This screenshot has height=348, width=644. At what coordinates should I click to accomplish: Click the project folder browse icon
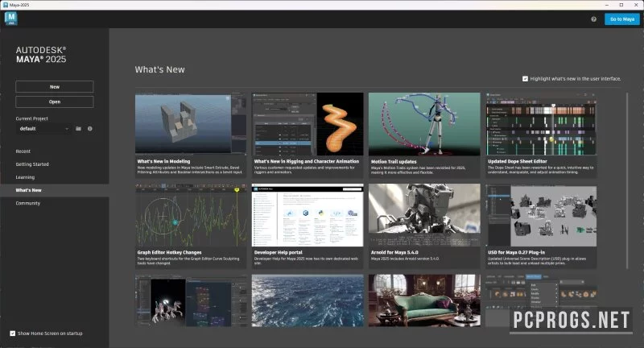(78, 129)
